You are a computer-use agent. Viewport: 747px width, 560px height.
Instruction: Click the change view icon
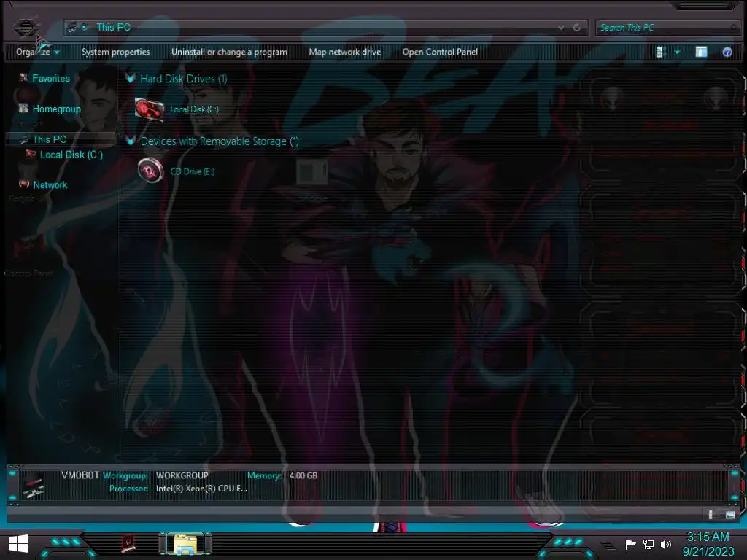(659, 52)
